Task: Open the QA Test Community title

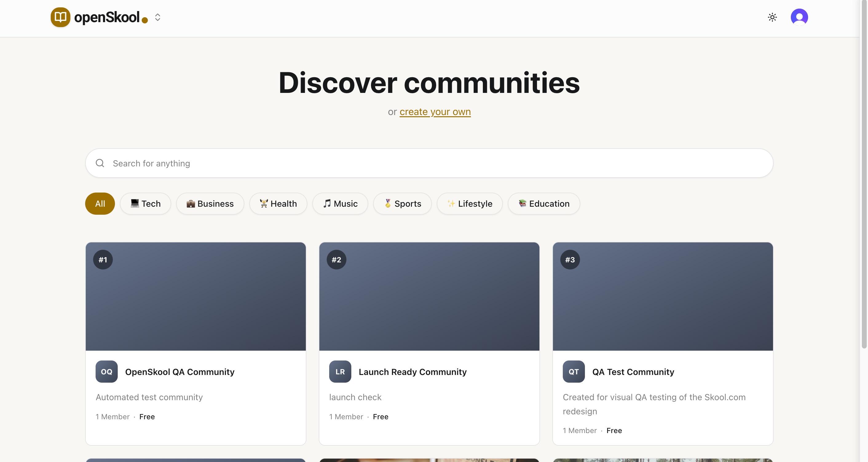Action: point(633,372)
